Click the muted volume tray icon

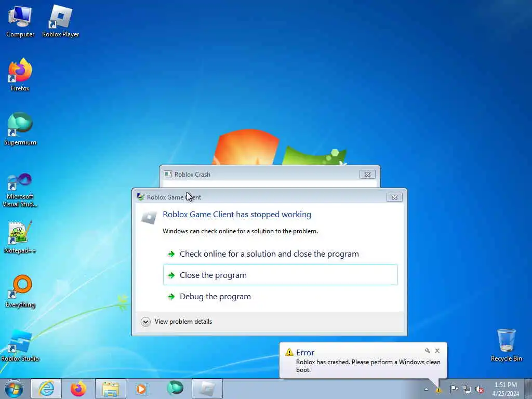point(480,390)
